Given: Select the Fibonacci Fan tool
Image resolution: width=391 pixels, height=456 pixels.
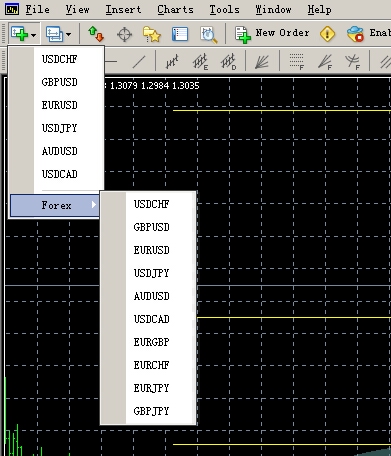Looking at the screenshot, I should (325, 62).
